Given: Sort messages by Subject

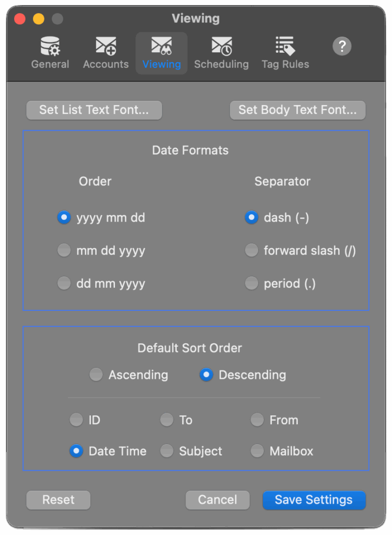Looking at the screenshot, I should [x=167, y=451].
